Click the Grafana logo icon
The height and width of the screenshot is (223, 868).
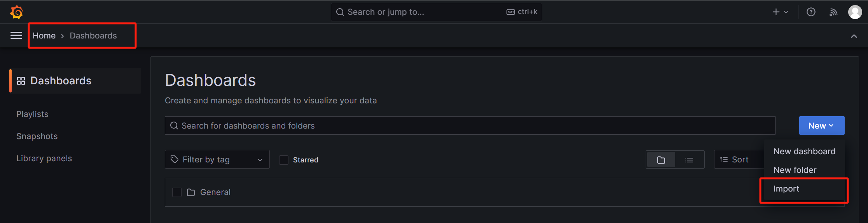pyautogui.click(x=16, y=12)
